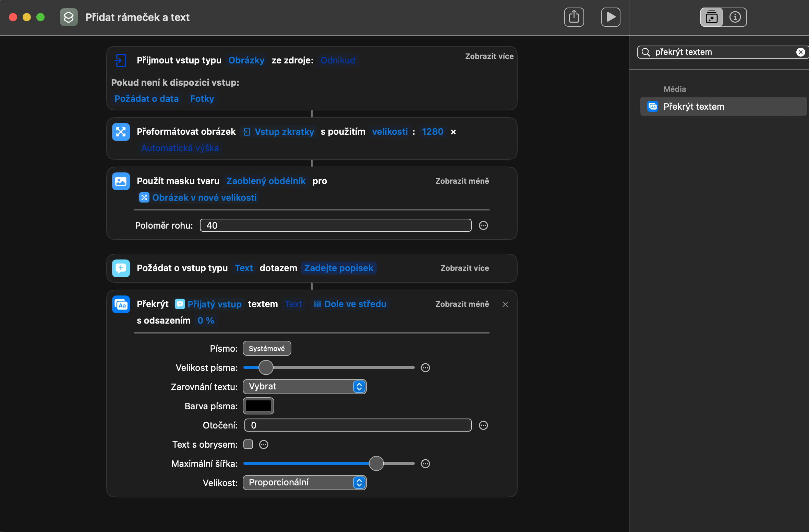Image resolution: width=809 pixels, height=532 pixels.
Task: Run the shortcut with the play button
Action: pos(611,17)
